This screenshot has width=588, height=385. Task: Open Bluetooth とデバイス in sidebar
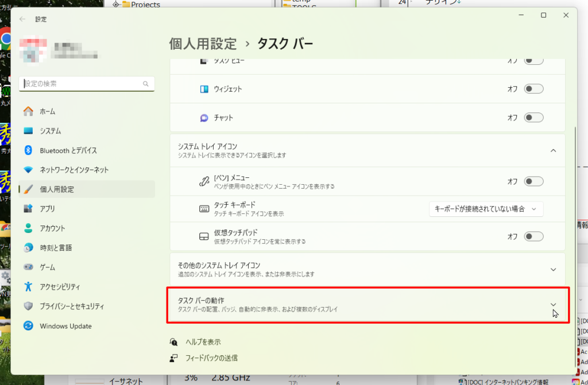[68, 150]
